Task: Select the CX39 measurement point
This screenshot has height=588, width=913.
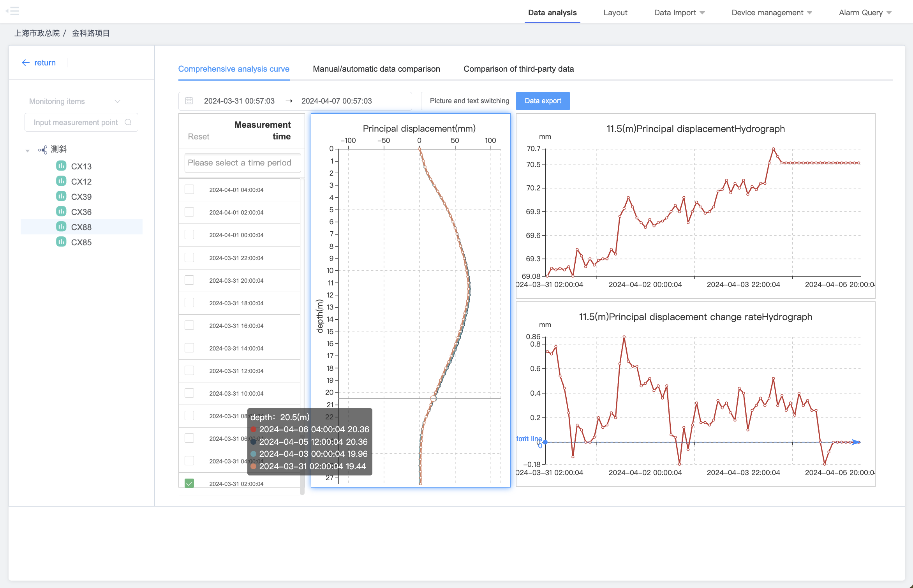Action: 81,197
